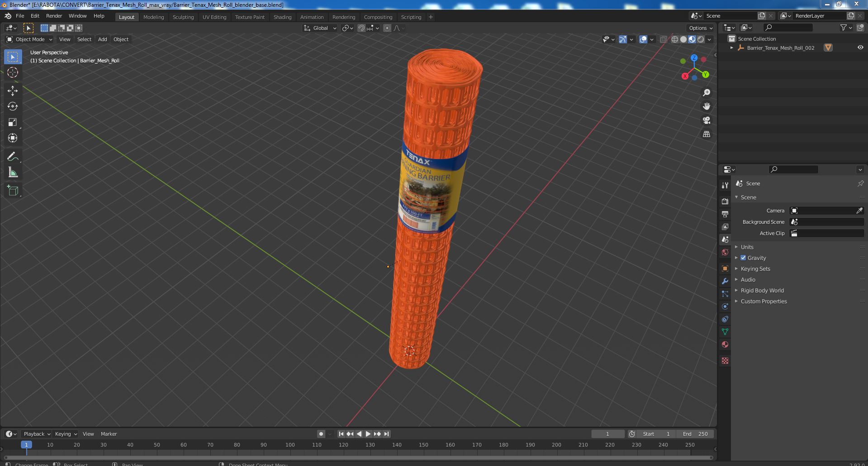Toggle proportional editing
Screen dimensions: 868x466
click(x=387, y=28)
